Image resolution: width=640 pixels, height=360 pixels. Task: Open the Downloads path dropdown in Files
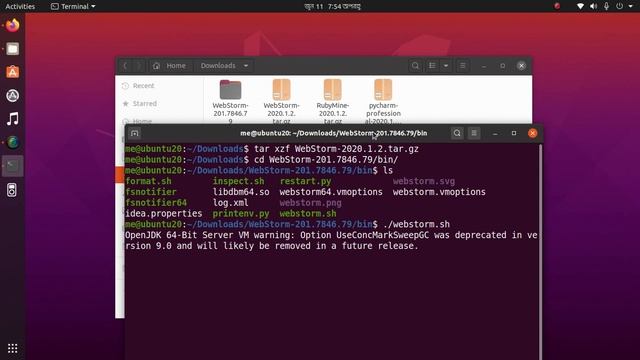click(246, 66)
